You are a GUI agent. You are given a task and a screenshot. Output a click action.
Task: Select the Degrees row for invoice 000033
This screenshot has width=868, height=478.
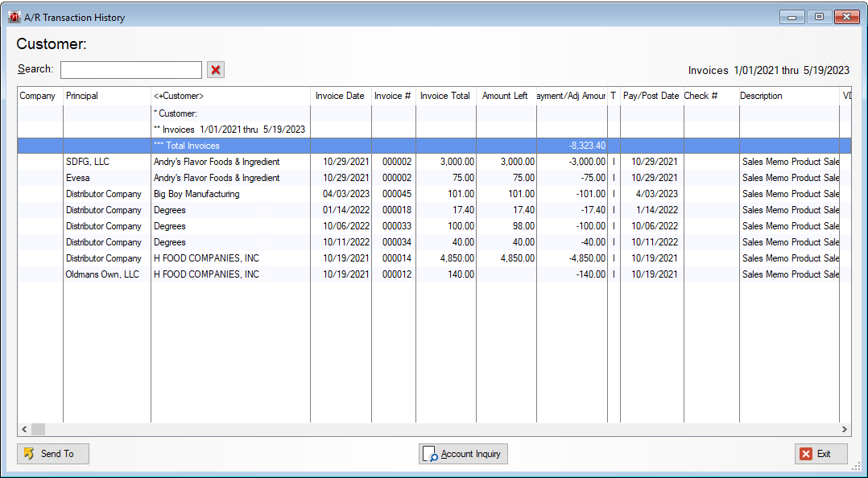[x=434, y=225]
